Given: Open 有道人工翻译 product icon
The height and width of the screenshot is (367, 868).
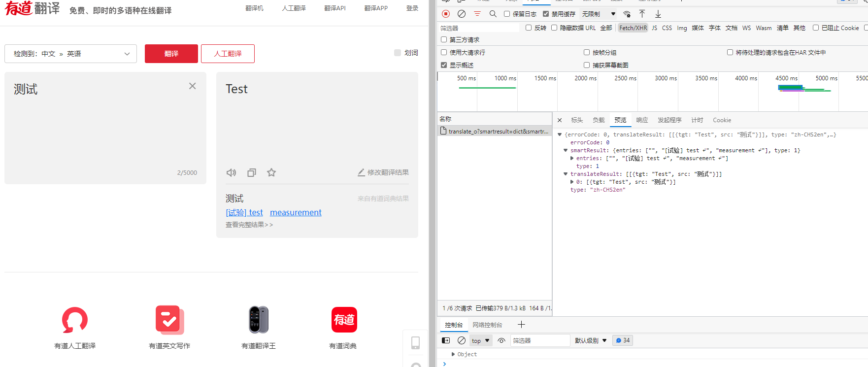Looking at the screenshot, I should click(x=75, y=320).
